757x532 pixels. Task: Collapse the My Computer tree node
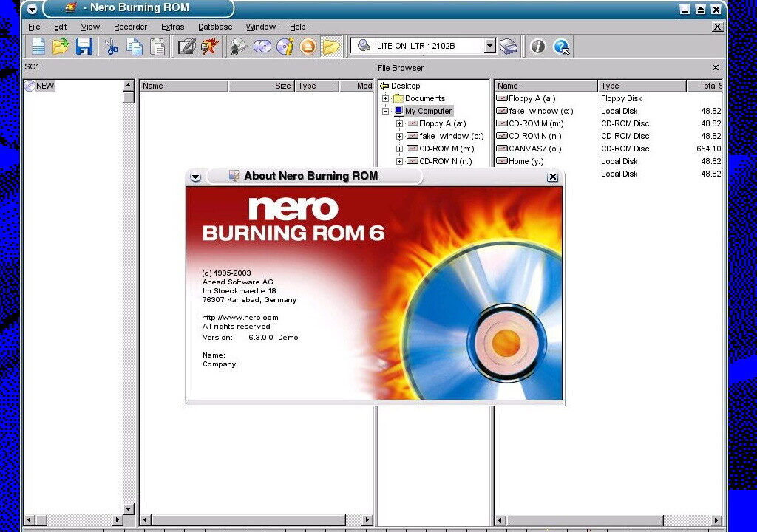click(x=386, y=111)
